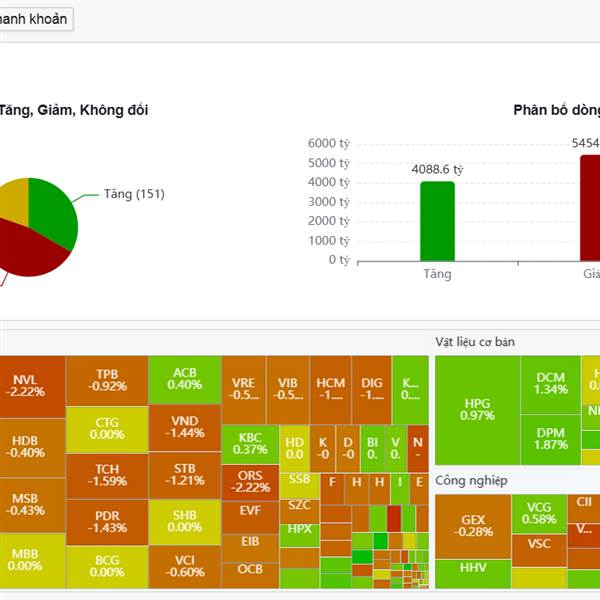
Task: Open the DCM 1.34% tile
Action: tap(551, 384)
